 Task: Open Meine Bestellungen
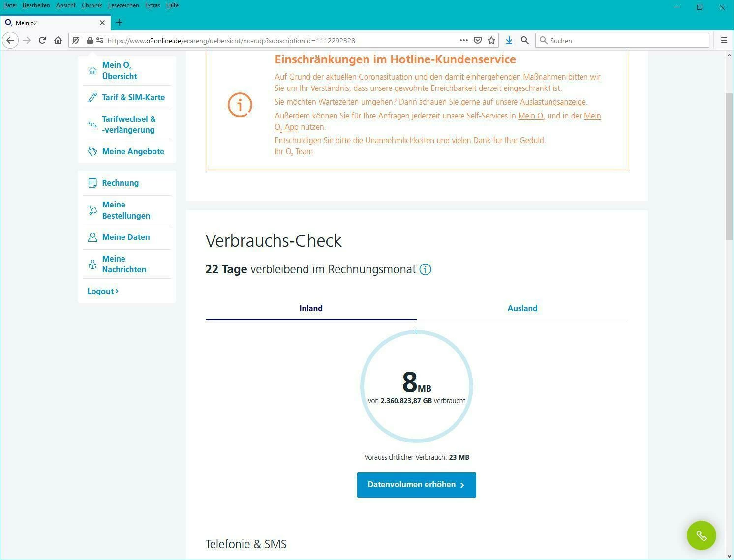126,210
